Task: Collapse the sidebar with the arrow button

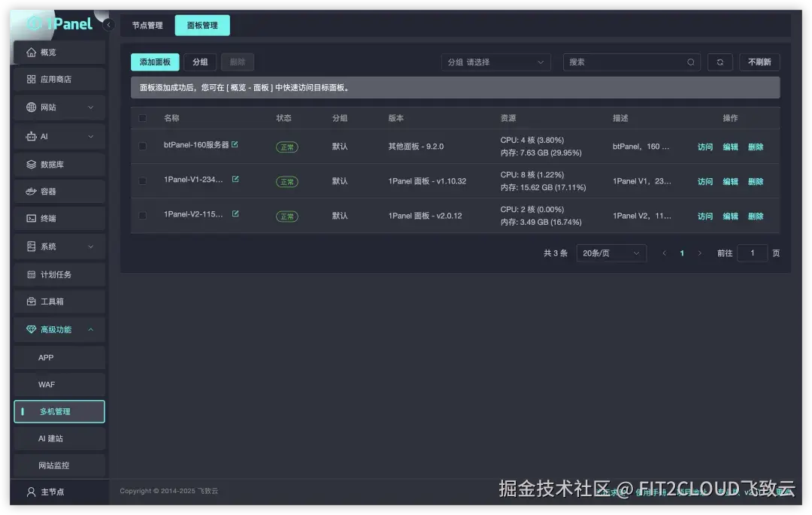Action: pos(109,24)
